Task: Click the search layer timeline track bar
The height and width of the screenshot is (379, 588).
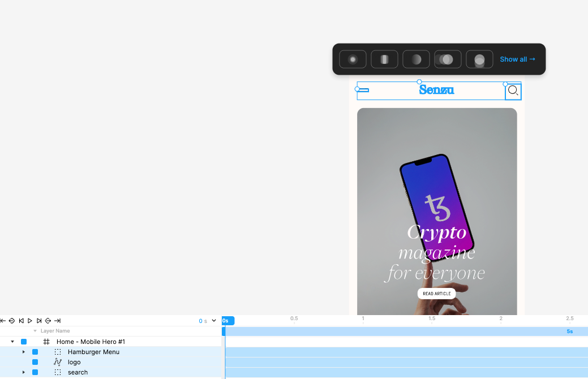Action: click(406, 372)
